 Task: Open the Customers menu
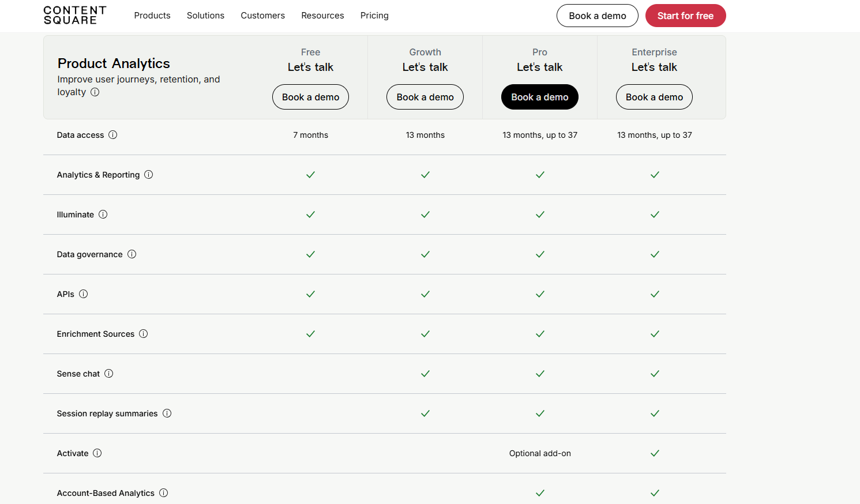point(263,16)
